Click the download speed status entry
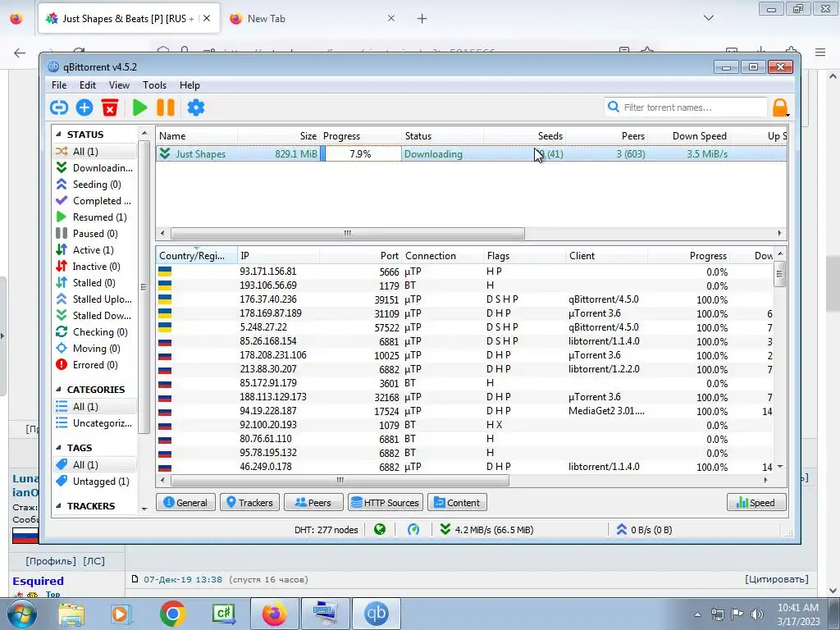Viewport: 840px width, 630px height. pyautogui.click(x=486, y=530)
